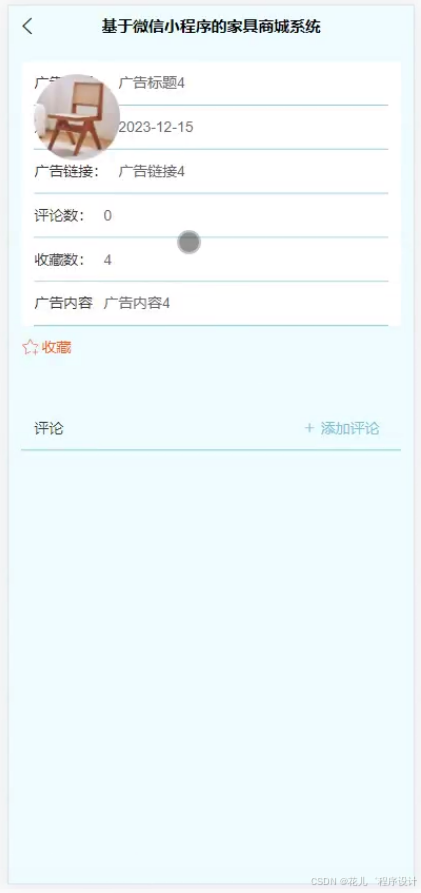421x893 pixels.
Task: Click the 广告链接 field label
Action: (x=67, y=171)
